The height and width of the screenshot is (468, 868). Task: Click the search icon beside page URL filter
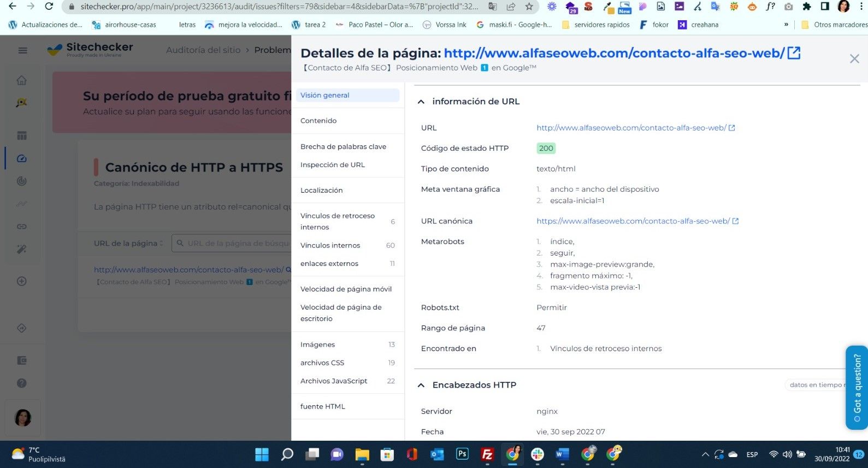[x=180, y=243]
